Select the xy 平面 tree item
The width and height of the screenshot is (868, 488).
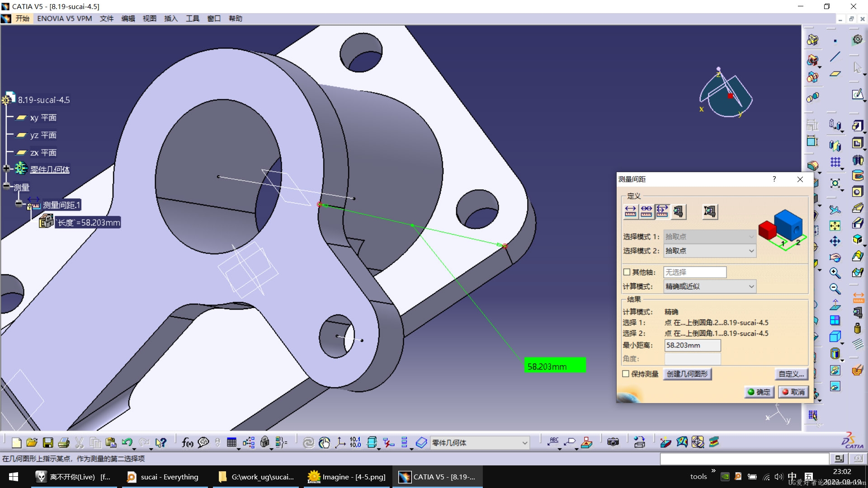click(43, 117)
